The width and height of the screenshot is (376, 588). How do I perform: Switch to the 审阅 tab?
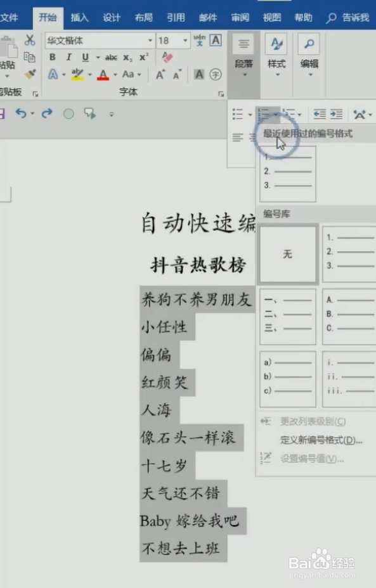point(240,18)
